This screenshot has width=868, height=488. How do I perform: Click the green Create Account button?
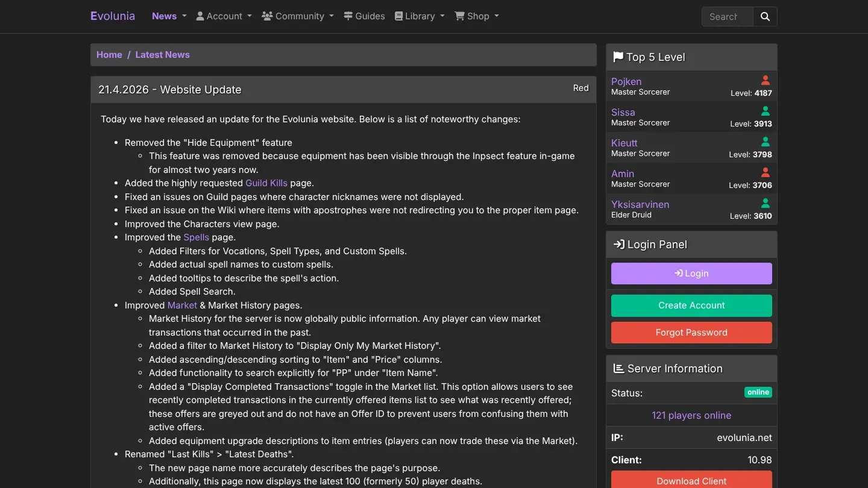(x=691, y=305)
